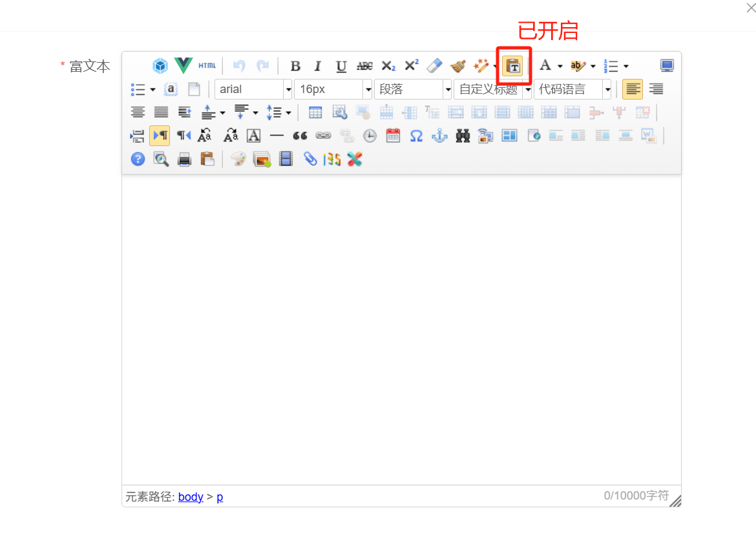
Task: Toggle left text alignment
Action: [x=633, y=89]
